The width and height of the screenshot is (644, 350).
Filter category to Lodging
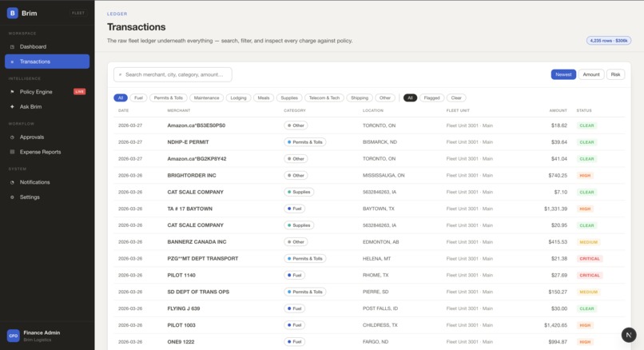(238, 97)
